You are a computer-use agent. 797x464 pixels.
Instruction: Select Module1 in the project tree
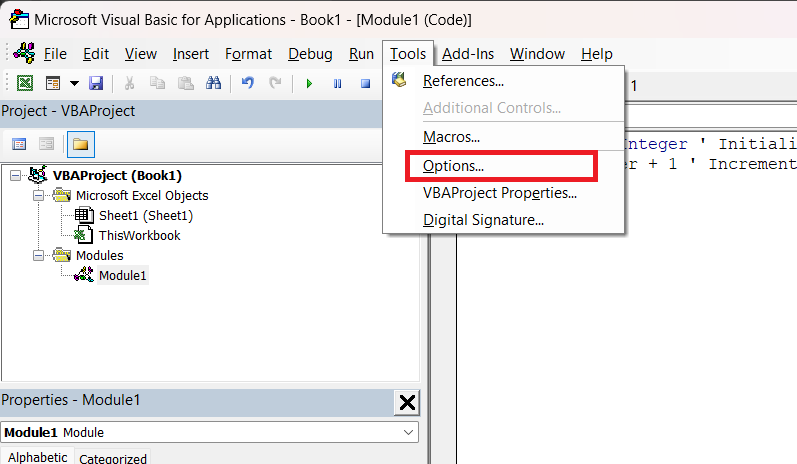click(x=122, y=275)
